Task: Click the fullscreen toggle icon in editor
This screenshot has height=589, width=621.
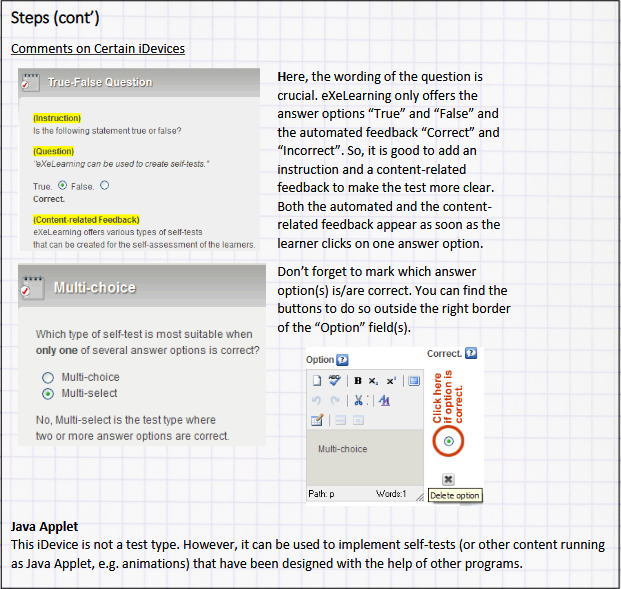Action: point(414,380)
